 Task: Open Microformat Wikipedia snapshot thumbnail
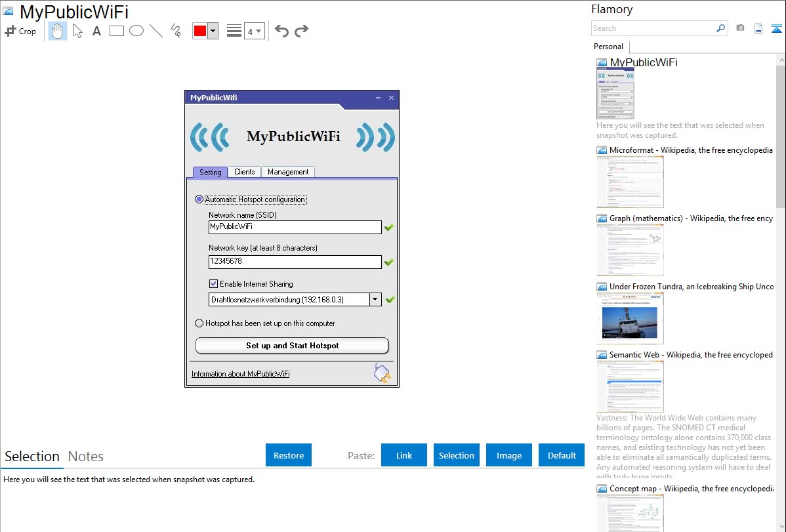click(x=630, y=182)
